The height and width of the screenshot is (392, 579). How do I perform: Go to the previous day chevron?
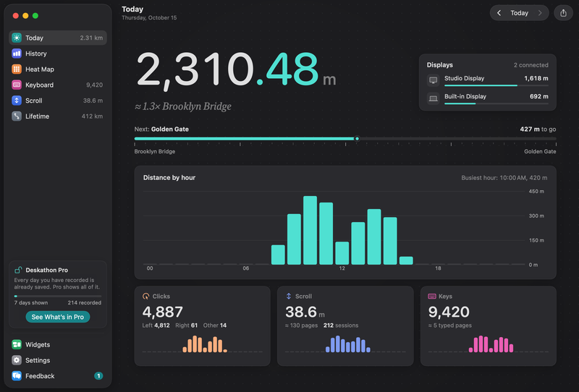pyautogui.click(x=499, y=13)
